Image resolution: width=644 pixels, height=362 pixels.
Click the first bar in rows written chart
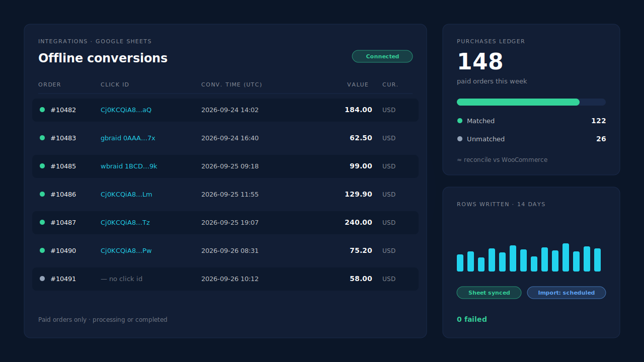(460, 263)
